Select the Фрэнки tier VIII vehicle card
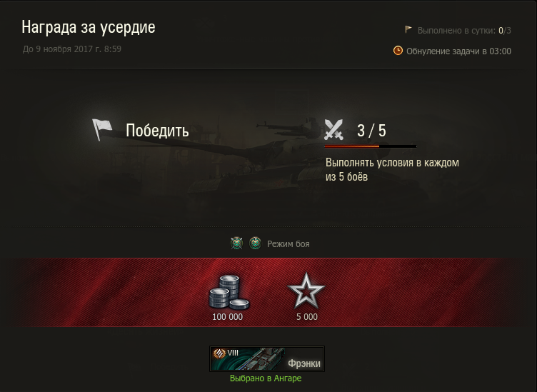The width and height of the screenshot is (537, 392). pyautogui.click(x=267, y=358)
